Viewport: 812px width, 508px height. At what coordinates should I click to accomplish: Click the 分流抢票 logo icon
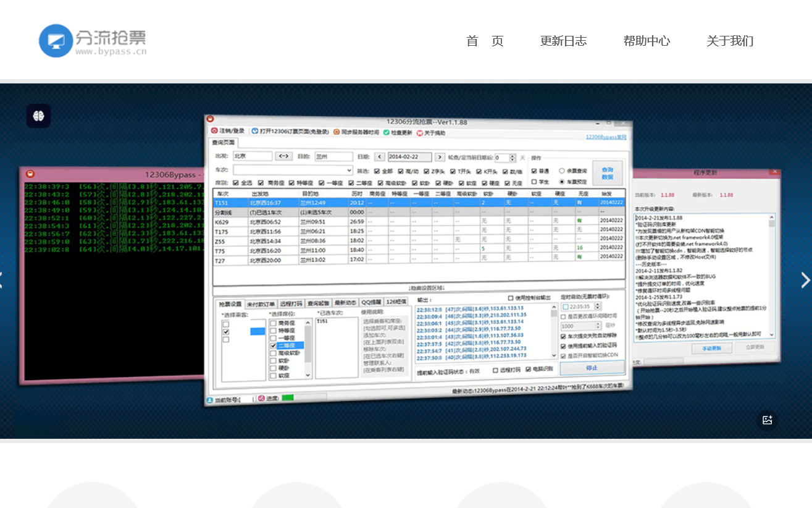click(56, 41)
